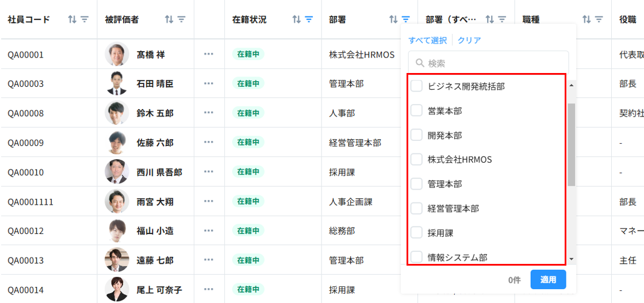The image size is (644, 303).
Task: Open the 部署（すべて） filter dropdown
Action: [x=502, y=20]
